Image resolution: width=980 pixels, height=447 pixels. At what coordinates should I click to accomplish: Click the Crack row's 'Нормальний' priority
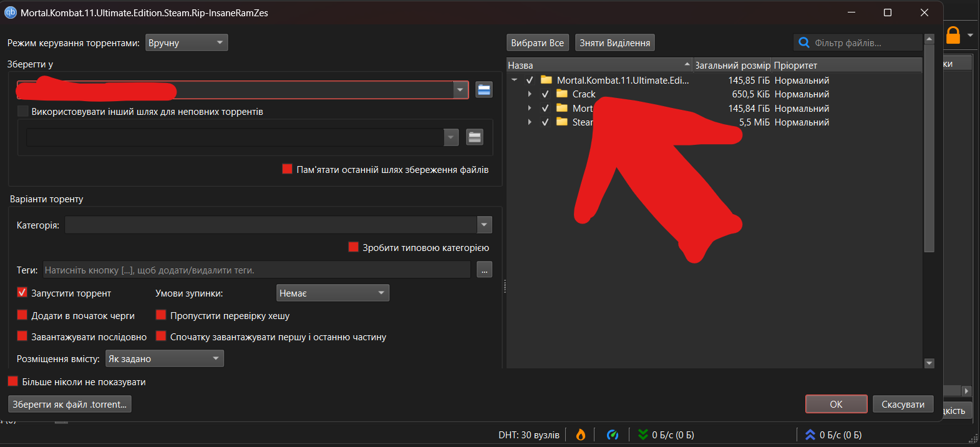[802, 94]
